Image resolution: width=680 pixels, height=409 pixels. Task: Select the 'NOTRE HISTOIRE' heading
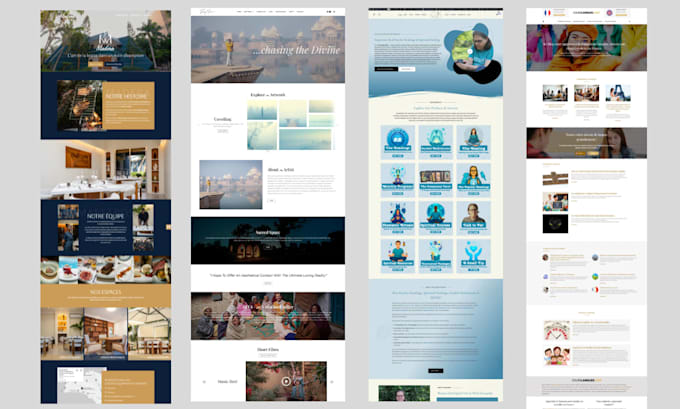point(126,96)
